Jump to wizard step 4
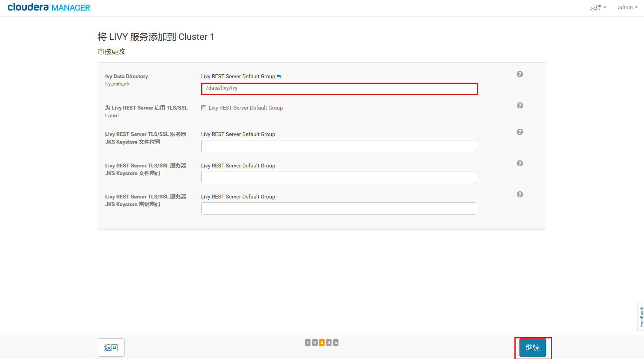644x359 pixels. pos(329,343)
